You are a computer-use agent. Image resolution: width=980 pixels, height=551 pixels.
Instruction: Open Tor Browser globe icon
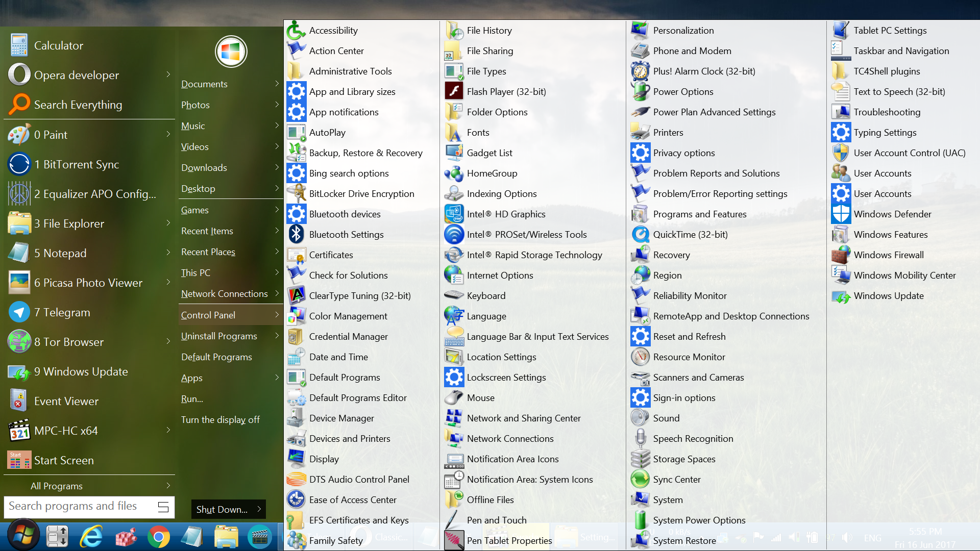[19, 342]
